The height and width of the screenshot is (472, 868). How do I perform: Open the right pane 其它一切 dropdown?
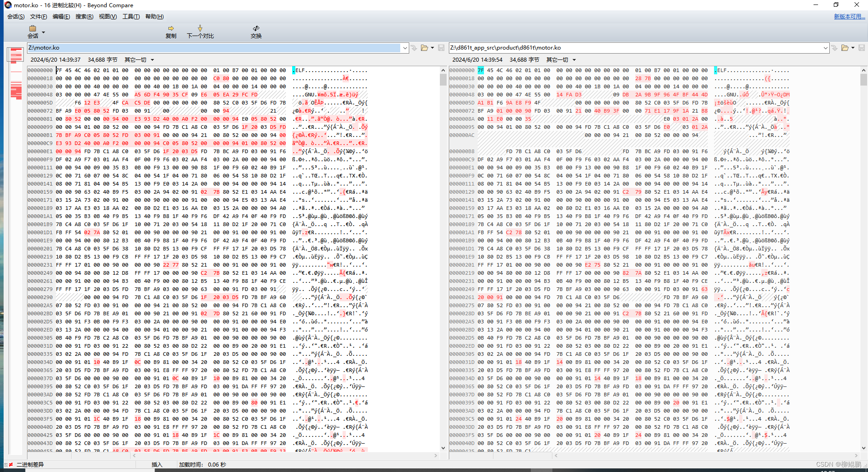(x=561, y=60)
